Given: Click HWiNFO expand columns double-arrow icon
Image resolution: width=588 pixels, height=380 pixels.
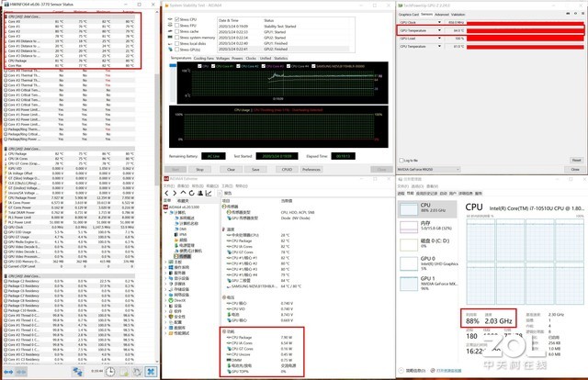Looking at the screenshot, I should tap(8, 372).
